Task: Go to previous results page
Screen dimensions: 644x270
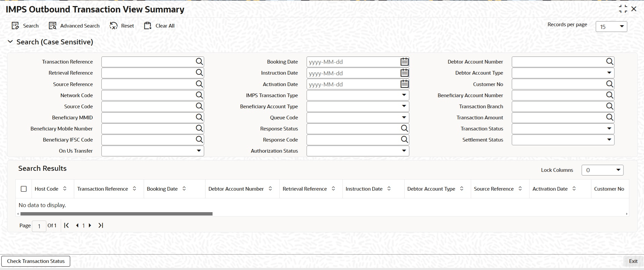Action: [x=77, y=225]
